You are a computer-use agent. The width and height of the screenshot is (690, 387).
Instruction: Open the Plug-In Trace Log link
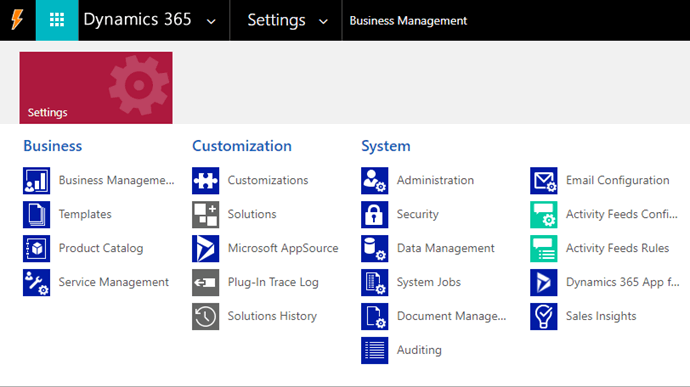273,282
